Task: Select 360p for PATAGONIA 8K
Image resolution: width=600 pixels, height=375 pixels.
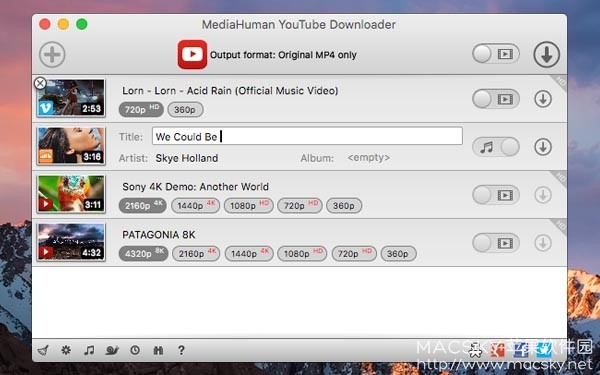Action: point(398,254)
